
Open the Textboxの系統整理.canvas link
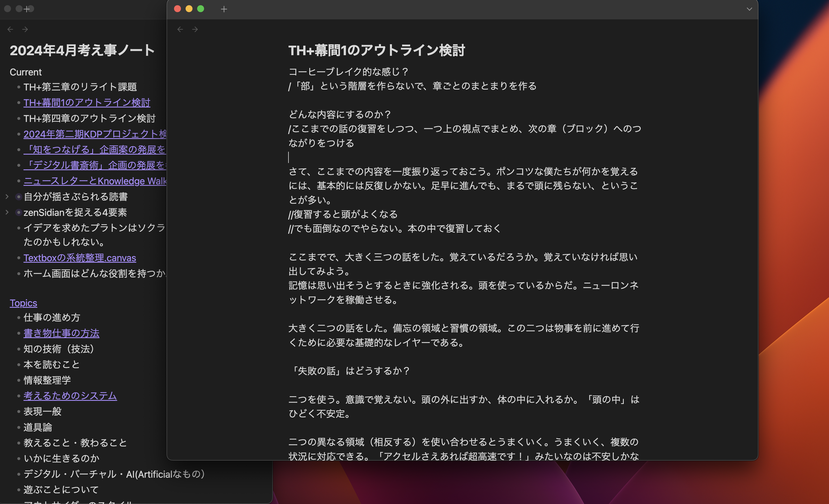coord(79,258)
